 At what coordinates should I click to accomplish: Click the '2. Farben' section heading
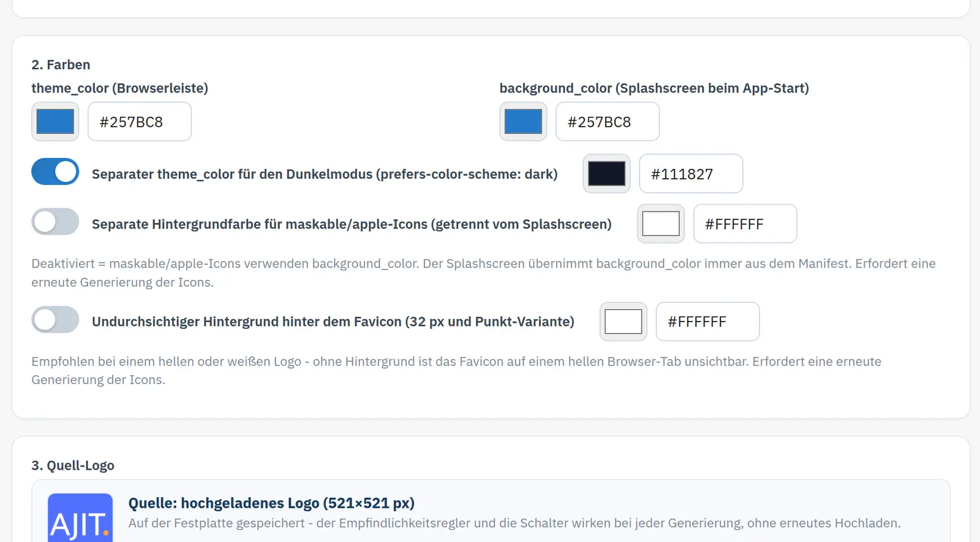click(x=61, y=65)
